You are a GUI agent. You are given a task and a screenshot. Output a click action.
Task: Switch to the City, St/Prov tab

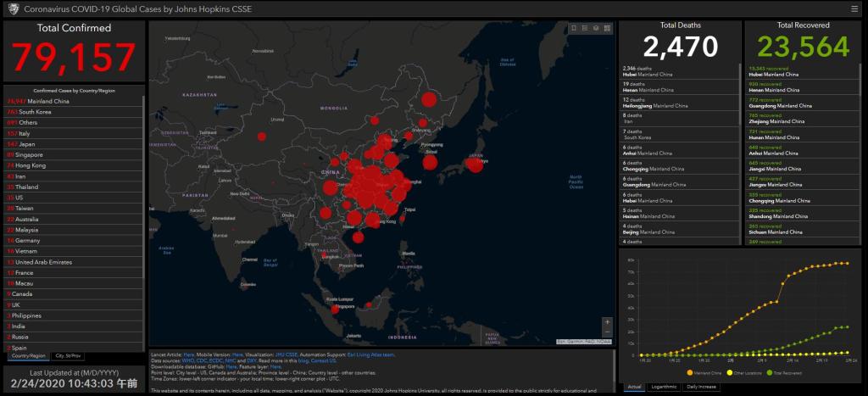pyautogui.click(x=67, y=356)
